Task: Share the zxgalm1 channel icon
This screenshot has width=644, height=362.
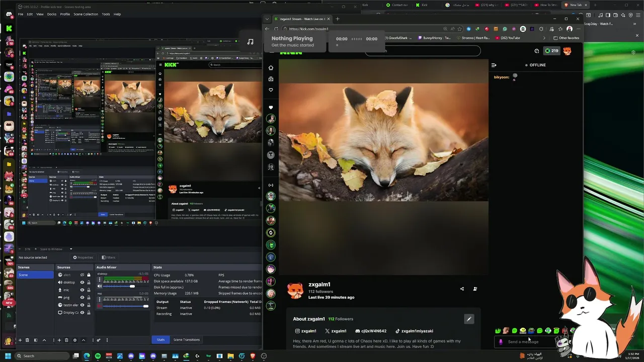Action: click(x=462, y=289)
